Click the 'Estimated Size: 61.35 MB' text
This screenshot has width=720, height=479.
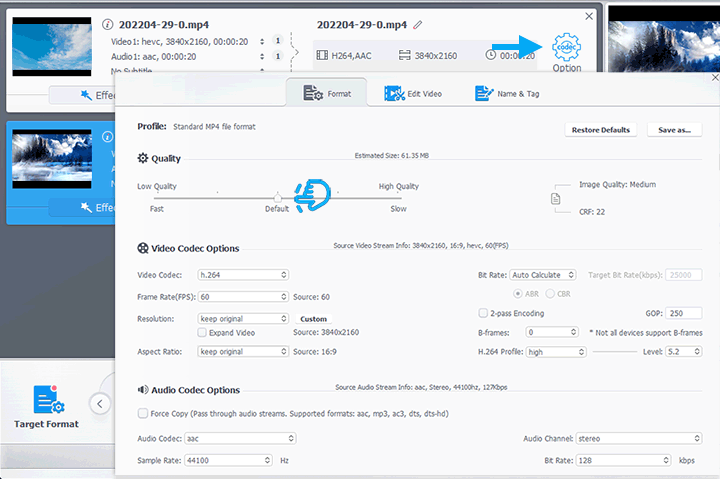point(392,155)
